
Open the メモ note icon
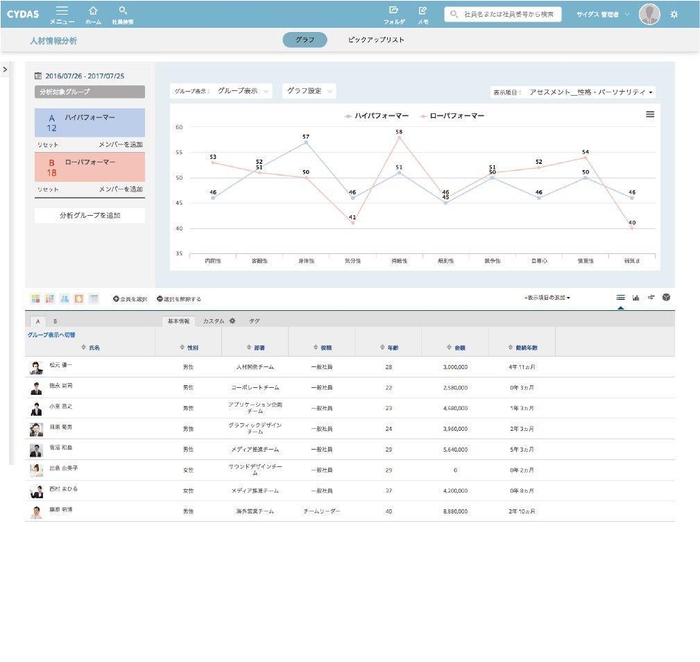point(423,13)
